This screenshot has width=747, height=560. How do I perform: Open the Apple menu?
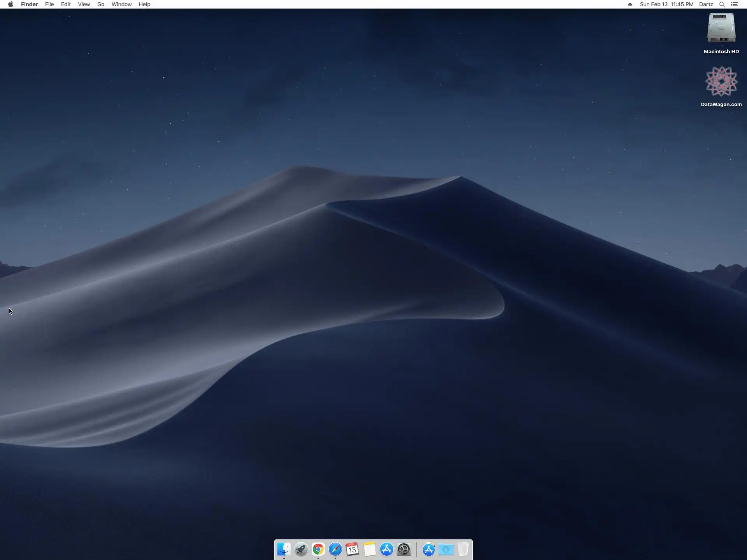(x=11, y=4)
